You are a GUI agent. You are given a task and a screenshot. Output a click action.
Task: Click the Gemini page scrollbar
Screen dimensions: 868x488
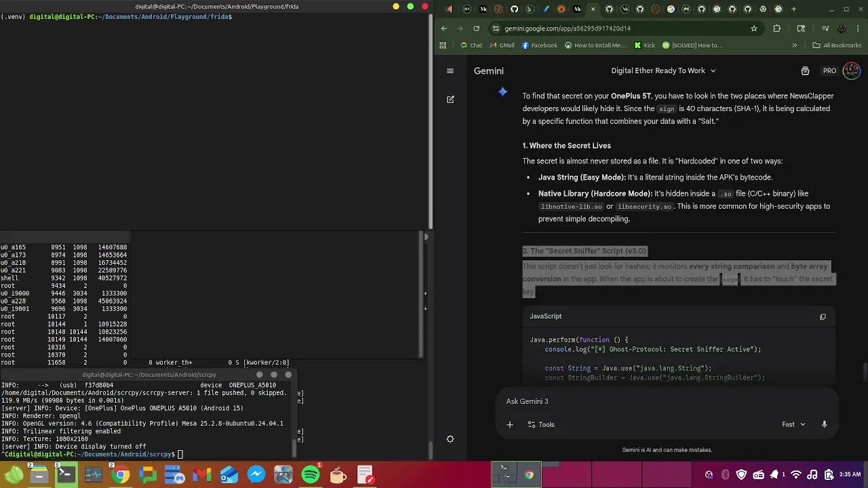865,372
